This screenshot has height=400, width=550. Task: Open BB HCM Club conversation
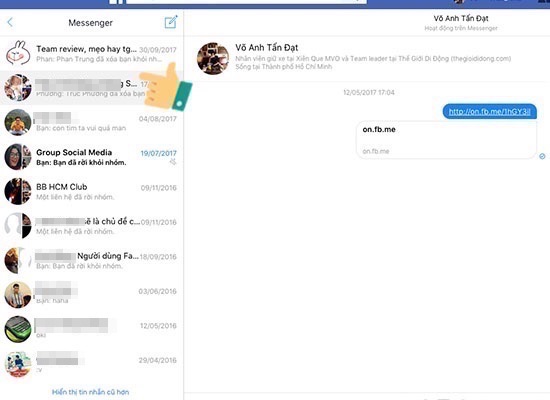pyautogui.click(x=92, y=191)
